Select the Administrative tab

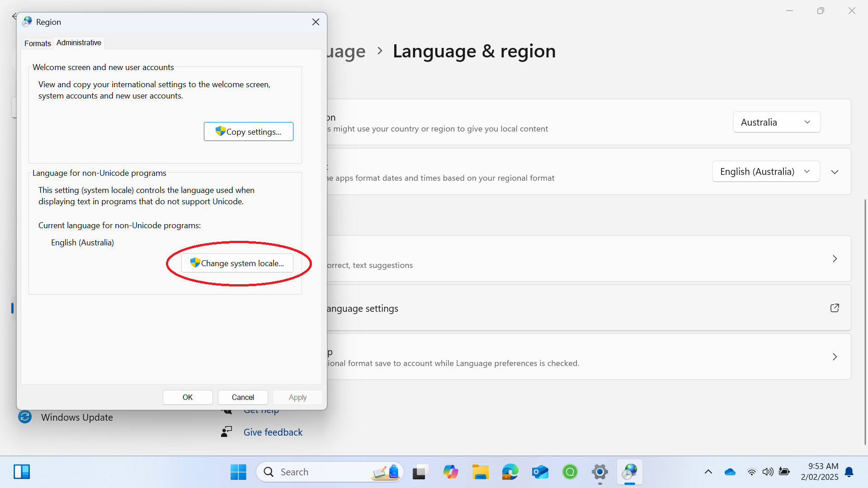pyautogui.click(x=79, y=42)
